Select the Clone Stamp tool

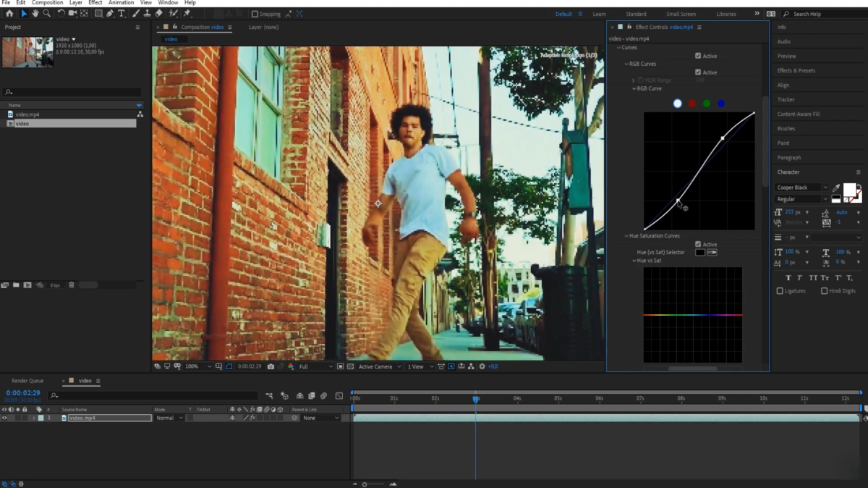pyautogui.click(x=148, y=14)
